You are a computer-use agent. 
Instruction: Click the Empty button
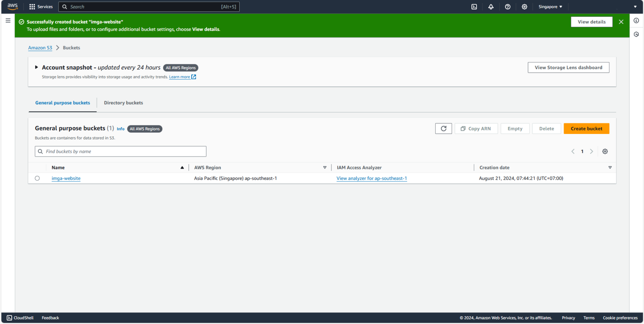(515, 128)
